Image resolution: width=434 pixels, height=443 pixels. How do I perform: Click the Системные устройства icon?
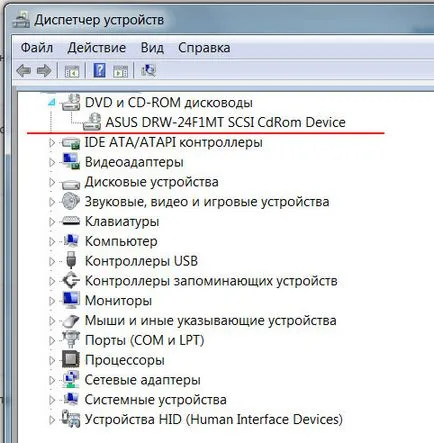[71, 399]
